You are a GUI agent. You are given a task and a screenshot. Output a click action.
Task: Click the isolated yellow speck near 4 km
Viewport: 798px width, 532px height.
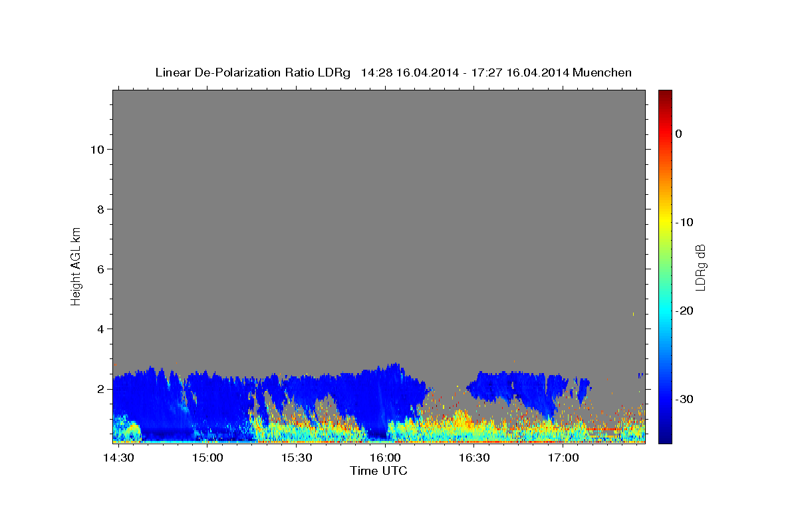[633, 314]
